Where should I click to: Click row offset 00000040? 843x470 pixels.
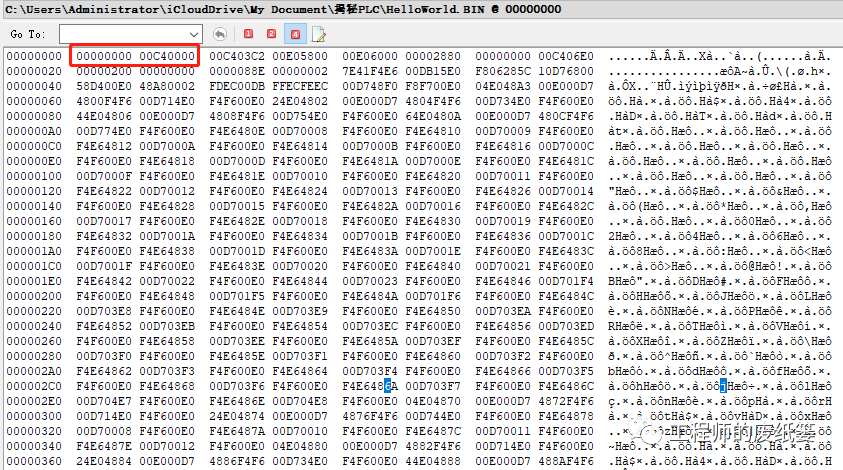pyautogui.click(x=34, y=86)
